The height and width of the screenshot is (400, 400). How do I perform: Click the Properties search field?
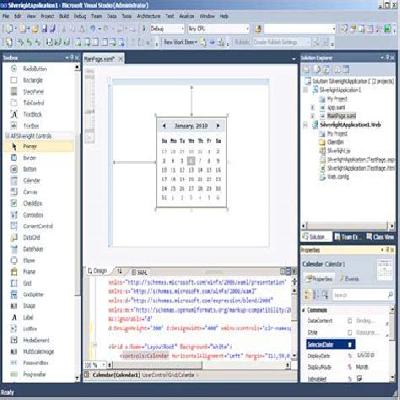point(363,295)
